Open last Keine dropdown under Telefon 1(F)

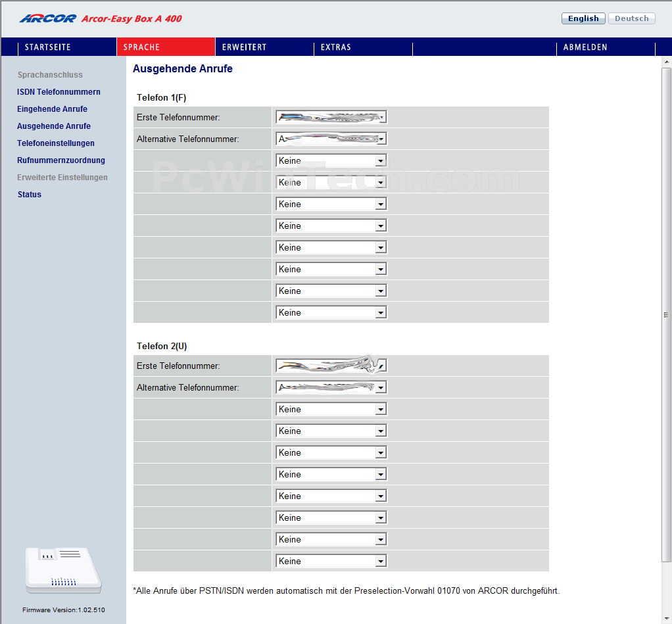[331, 312]
